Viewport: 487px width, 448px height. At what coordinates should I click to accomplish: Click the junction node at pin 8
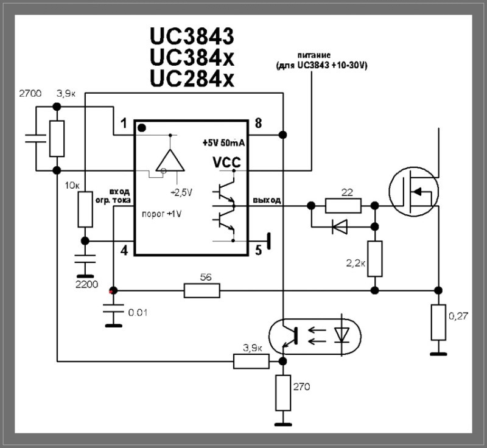pyautogui.click(x=283, y=135)
